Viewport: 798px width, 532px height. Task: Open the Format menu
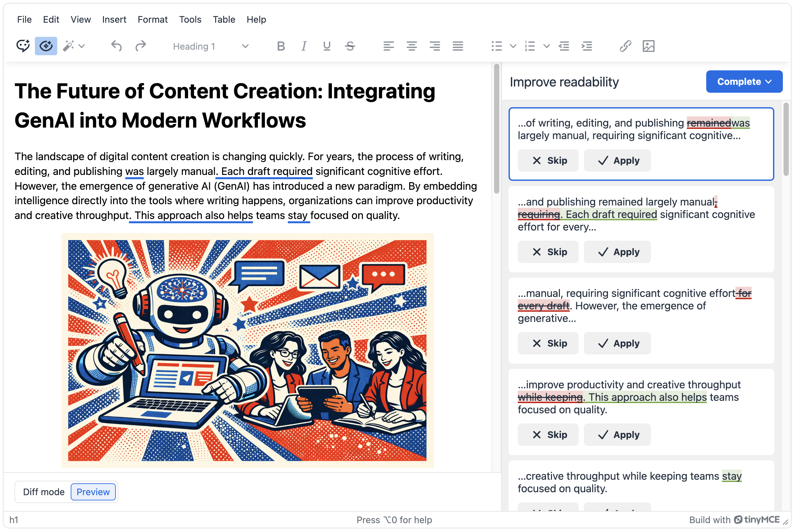point(152,19)
